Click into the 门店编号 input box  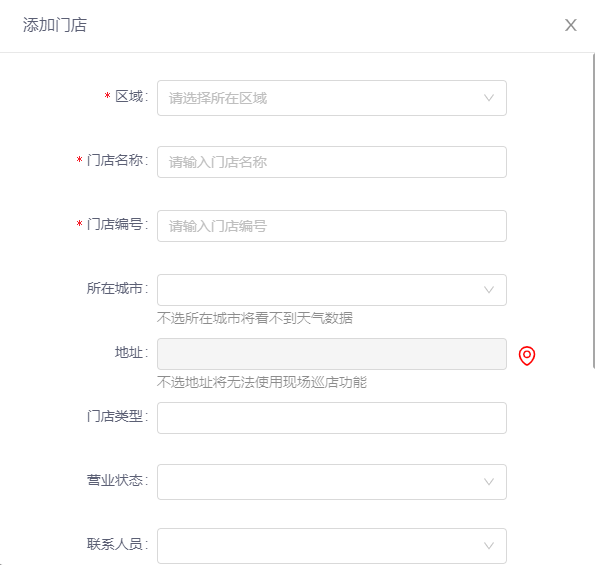332,226
